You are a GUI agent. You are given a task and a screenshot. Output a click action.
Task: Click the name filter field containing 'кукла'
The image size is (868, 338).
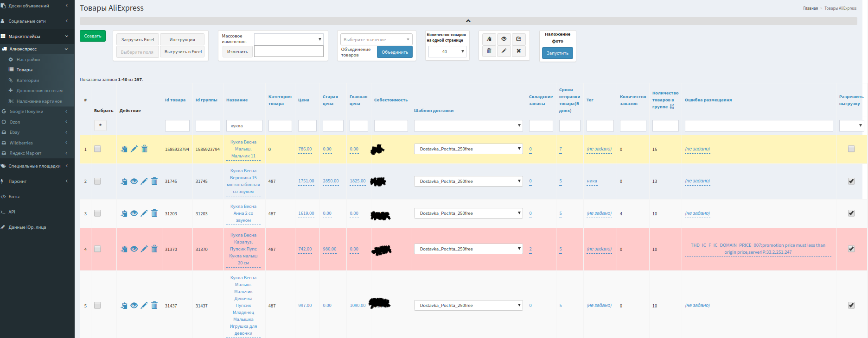[244, 125]
